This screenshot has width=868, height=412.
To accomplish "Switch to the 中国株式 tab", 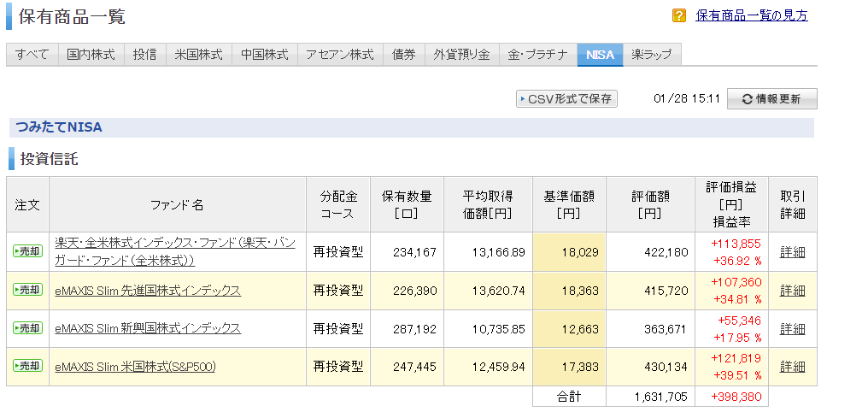I will [265, 54].
